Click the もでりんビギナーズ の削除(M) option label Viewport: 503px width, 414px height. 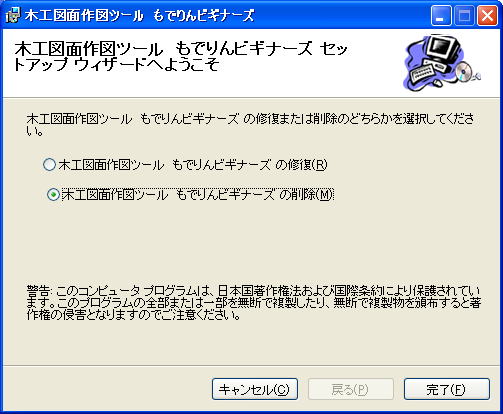(x=198, y=195)
